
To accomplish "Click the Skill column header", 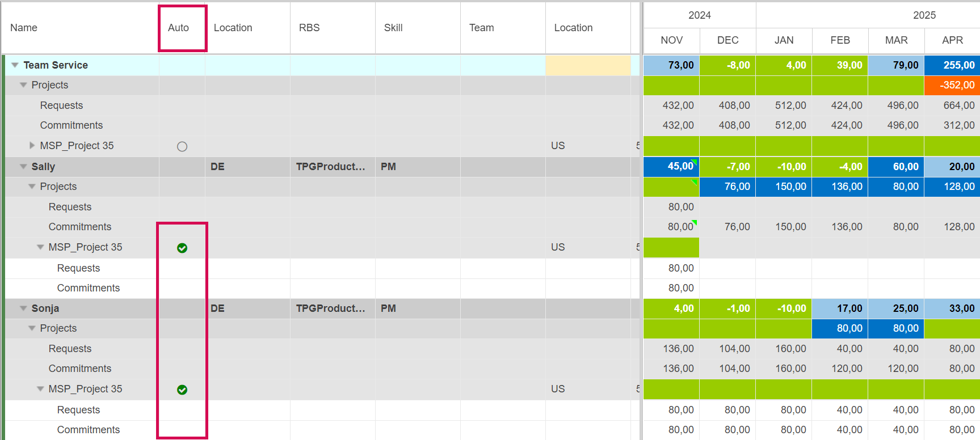I will [393, 28].
